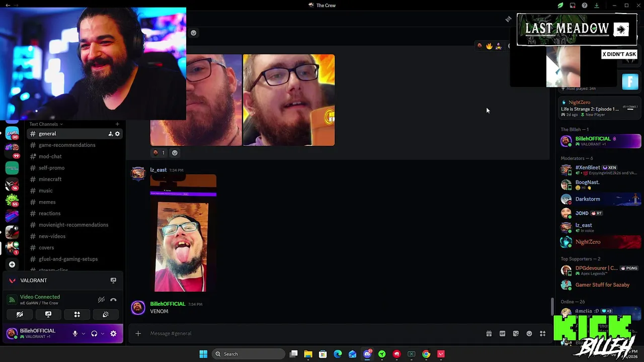644x362 pixels.
Task: Open the lz_east tongue-out photo attachment
Action: click(183, 234)
